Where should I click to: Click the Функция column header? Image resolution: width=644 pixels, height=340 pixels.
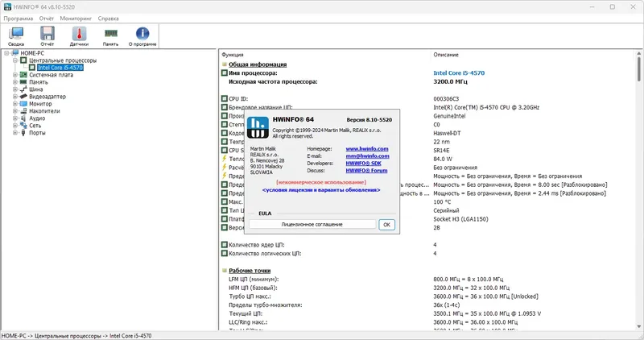[233, 55]
